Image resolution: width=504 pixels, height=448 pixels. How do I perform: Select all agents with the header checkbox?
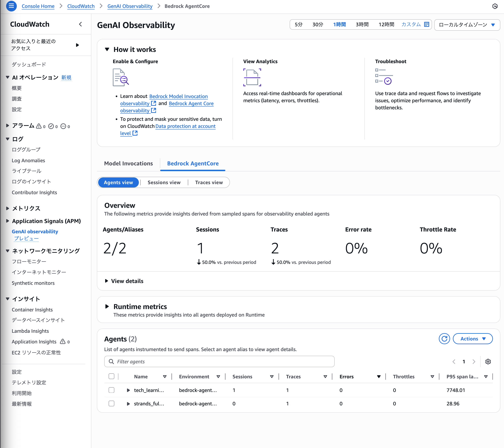point(111,376)
